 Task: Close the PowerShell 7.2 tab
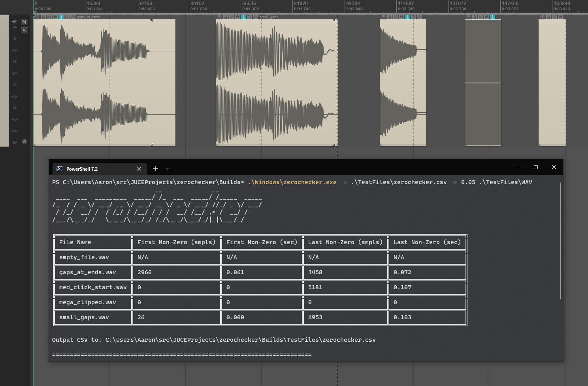tap(139, 169)
